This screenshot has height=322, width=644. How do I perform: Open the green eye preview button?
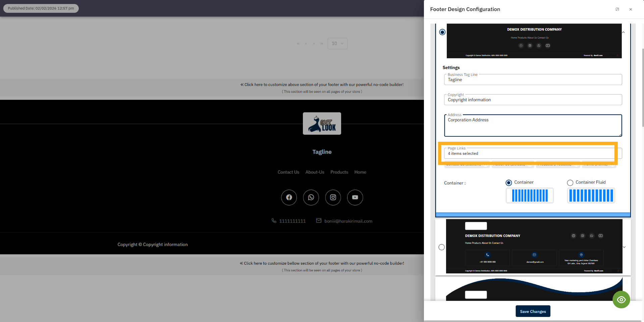pos(621,300)
